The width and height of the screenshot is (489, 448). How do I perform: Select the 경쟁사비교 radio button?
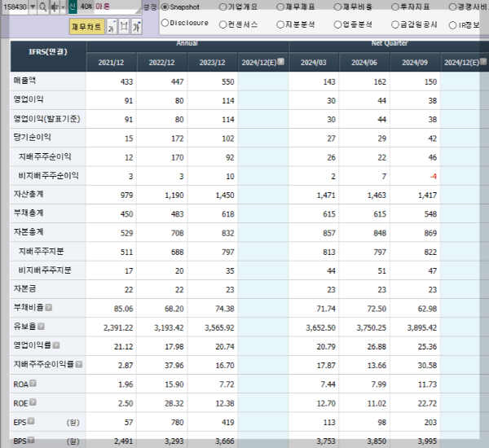[x=452, y=7]
